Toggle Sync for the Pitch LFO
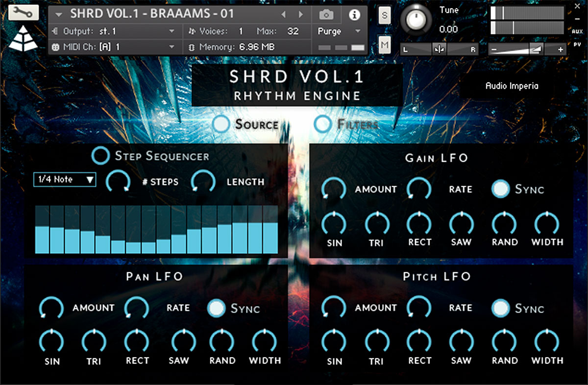 click(501, 308)
